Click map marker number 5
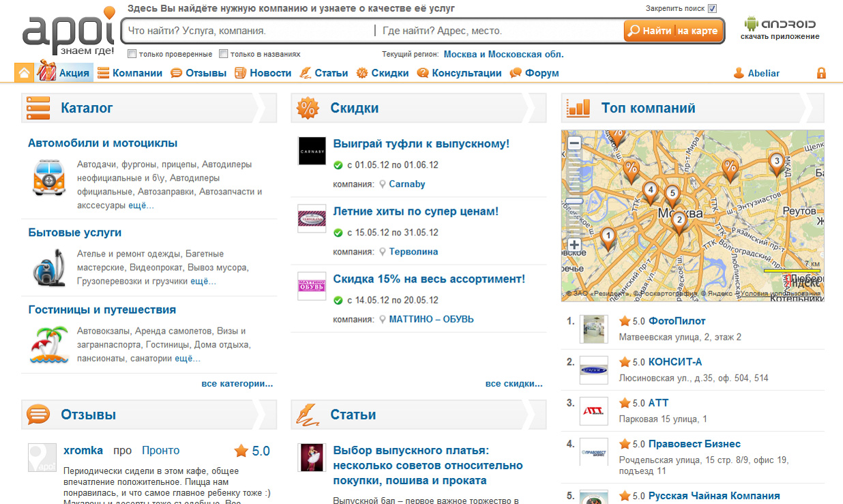Screen dimensions: 843x504 click(672, 196)
